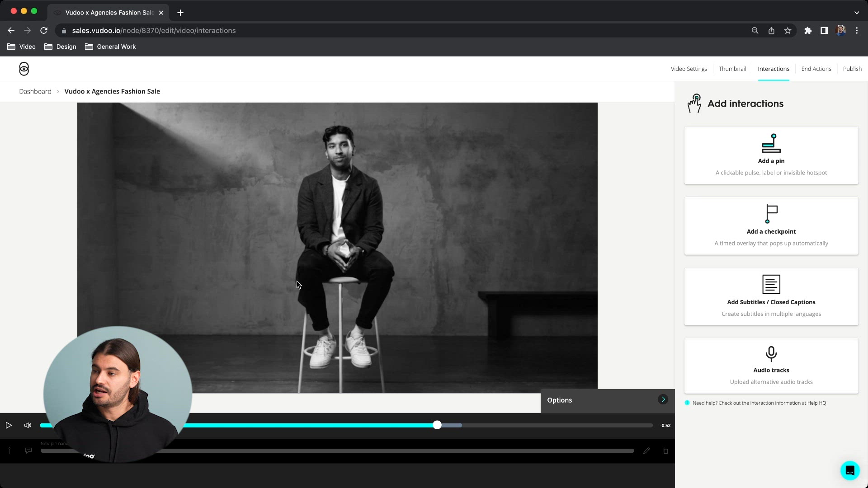Toggle the browser side panel icon
The image size is (868, 488).
(x=824, y=30)
